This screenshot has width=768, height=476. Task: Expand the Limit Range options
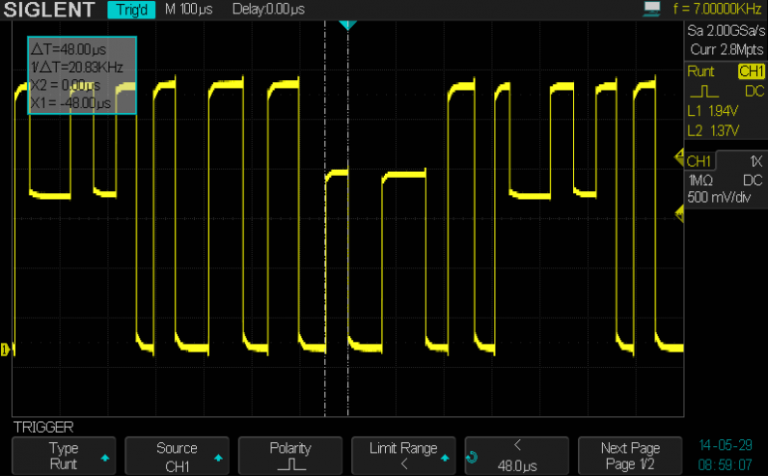(403, 456)
